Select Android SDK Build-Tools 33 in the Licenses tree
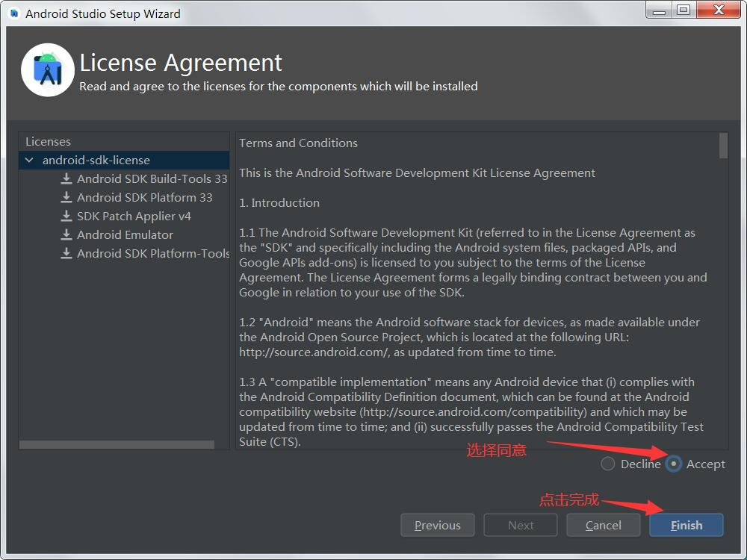The width and height of the screenshot is (747, 560). [x=152, y=178]
